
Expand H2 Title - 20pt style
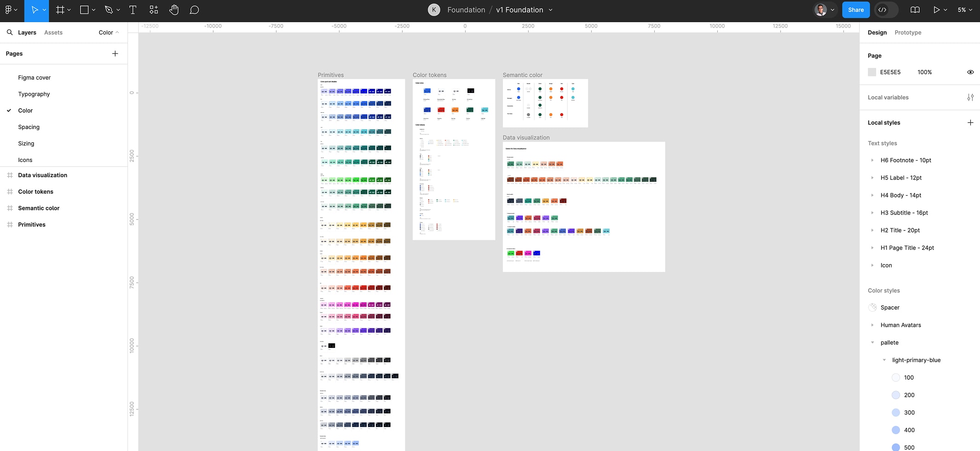[872, 230]
